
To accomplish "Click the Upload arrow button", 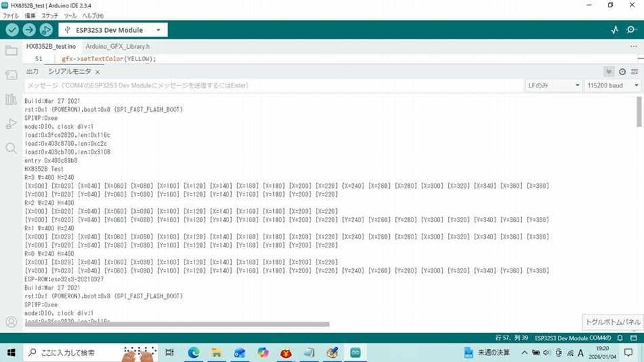I will 29,30.
